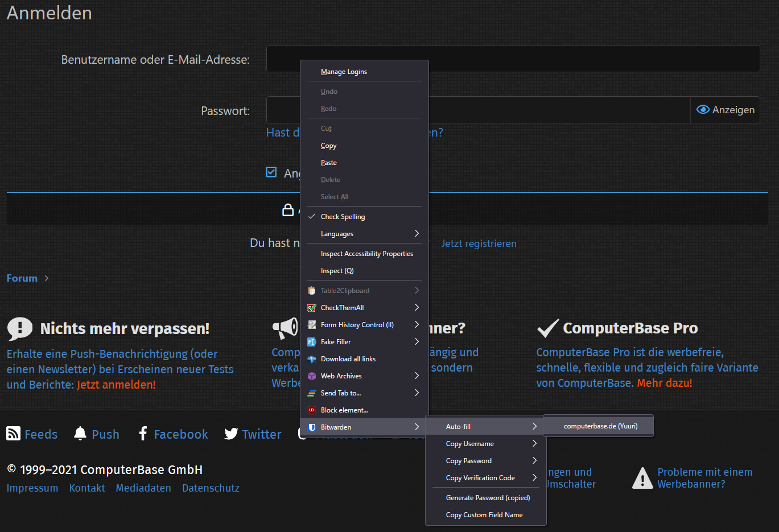The width and height of the screenshot is (779, 532).
Task: Click the Table2Clipboard extension icon
Action: [312, 291]
